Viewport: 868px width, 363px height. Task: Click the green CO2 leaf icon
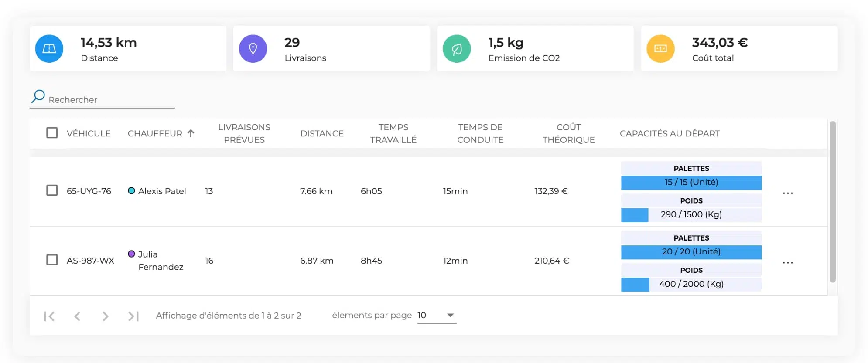tap(457, 49)
